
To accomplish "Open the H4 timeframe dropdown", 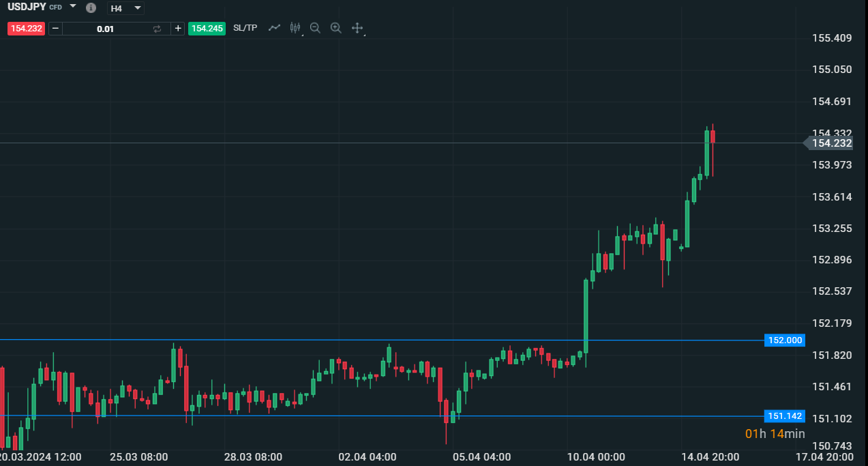I will click(x=126, y=8).
